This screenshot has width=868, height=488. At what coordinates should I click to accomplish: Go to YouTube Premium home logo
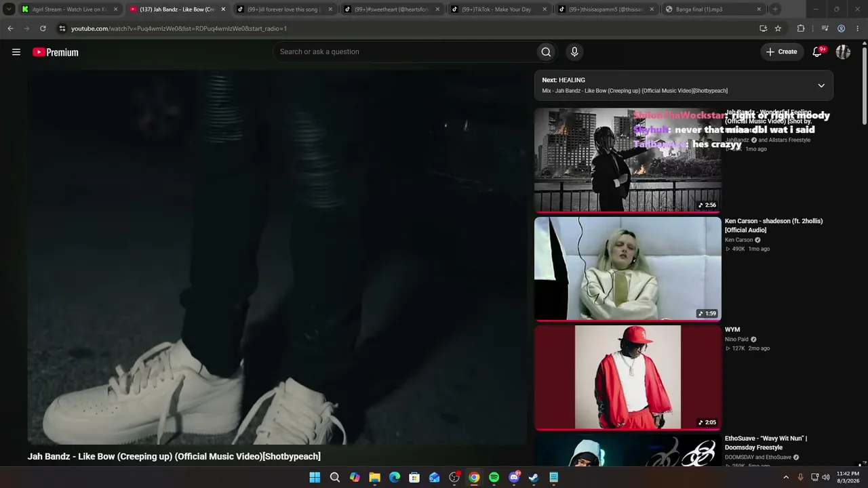tap(56, 52)
